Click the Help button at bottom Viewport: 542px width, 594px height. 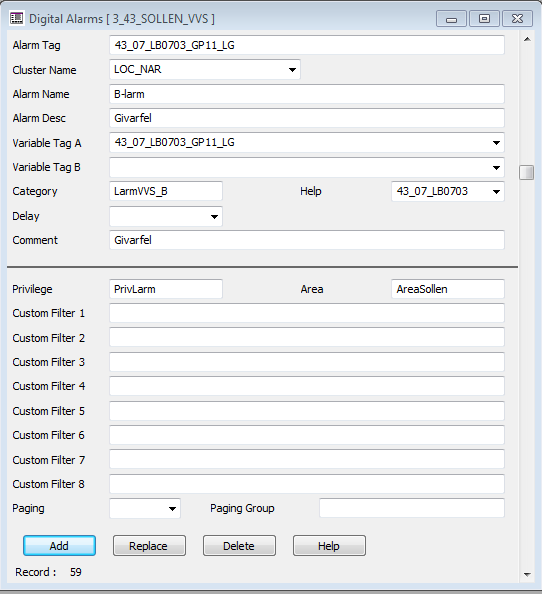pos(329,546)
